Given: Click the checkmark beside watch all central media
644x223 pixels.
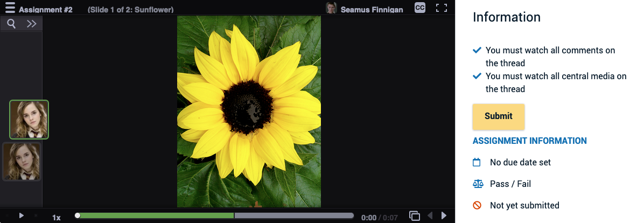Looking at the screenshot, I should (477, 76).
